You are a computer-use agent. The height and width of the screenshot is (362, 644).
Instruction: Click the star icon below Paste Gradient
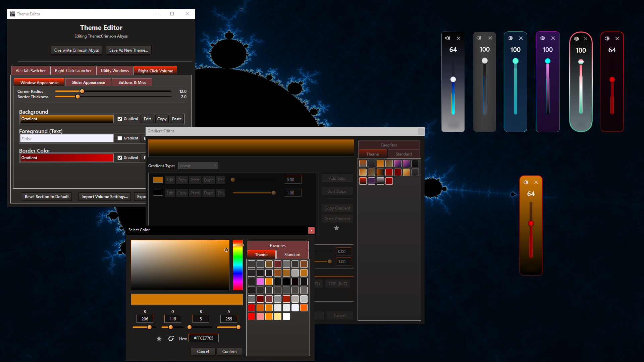pos(336,228)
